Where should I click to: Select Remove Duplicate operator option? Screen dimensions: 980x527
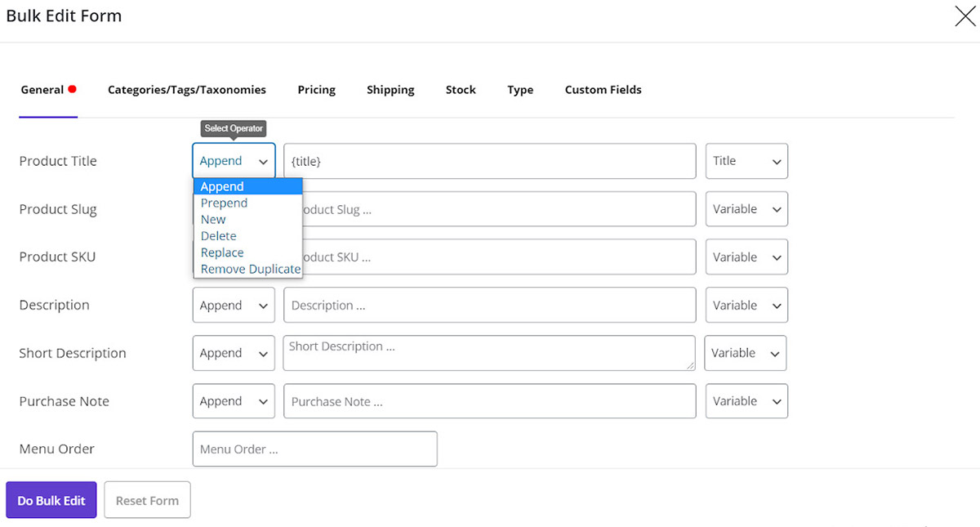tap(250, 269)
